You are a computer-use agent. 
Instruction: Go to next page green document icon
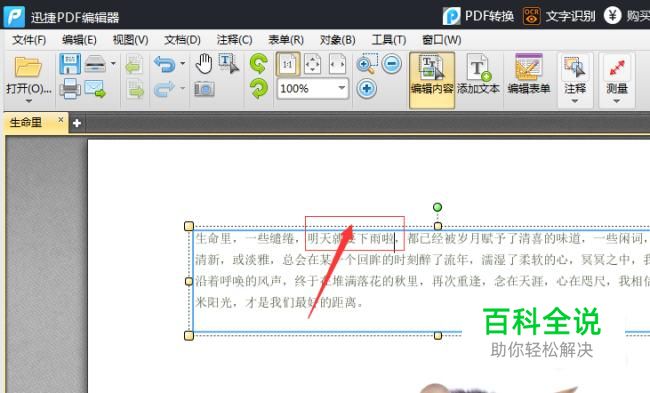pos(135,89)
